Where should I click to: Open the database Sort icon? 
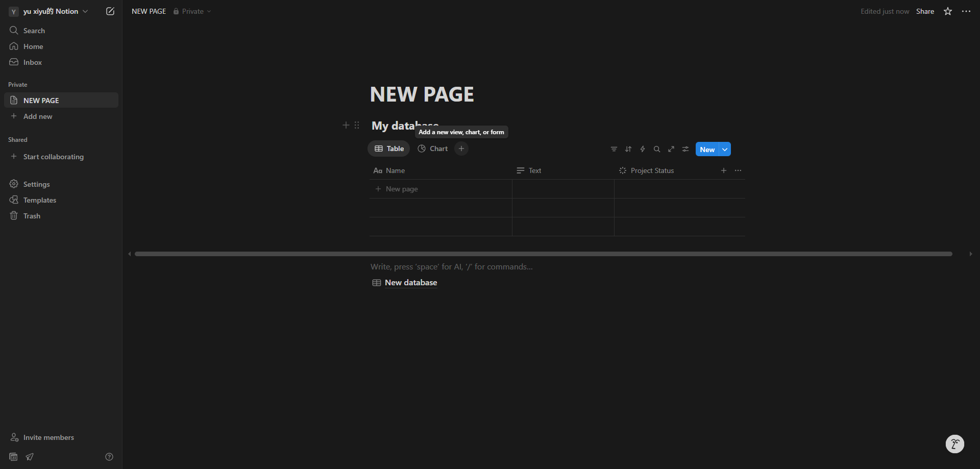[628, 149]
